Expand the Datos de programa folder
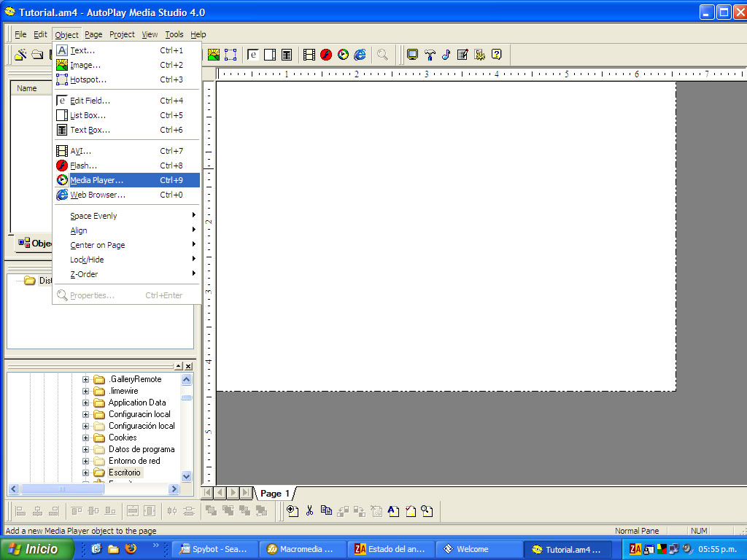Viewport: 747px width, 560px height. pos(86,449)
